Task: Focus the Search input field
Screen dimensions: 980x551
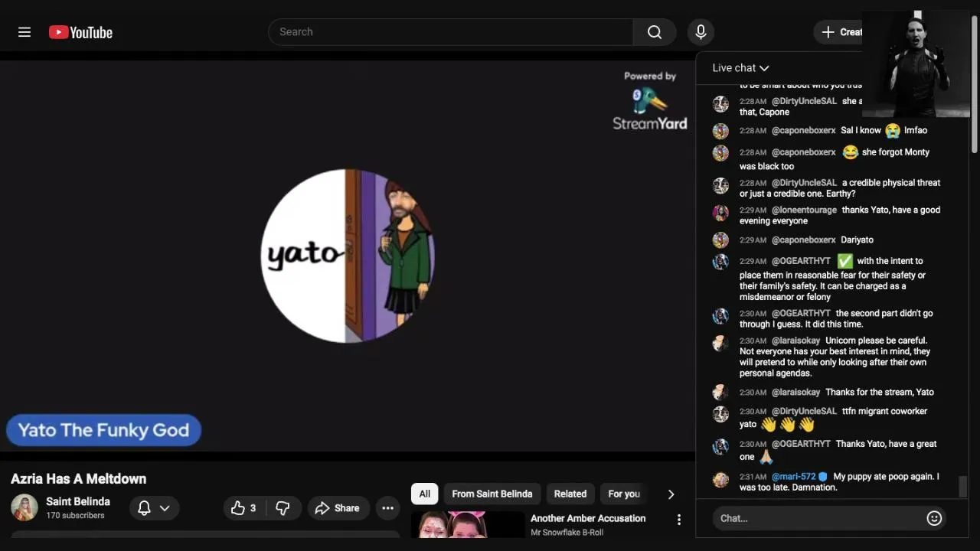Action: pos(451,32)
